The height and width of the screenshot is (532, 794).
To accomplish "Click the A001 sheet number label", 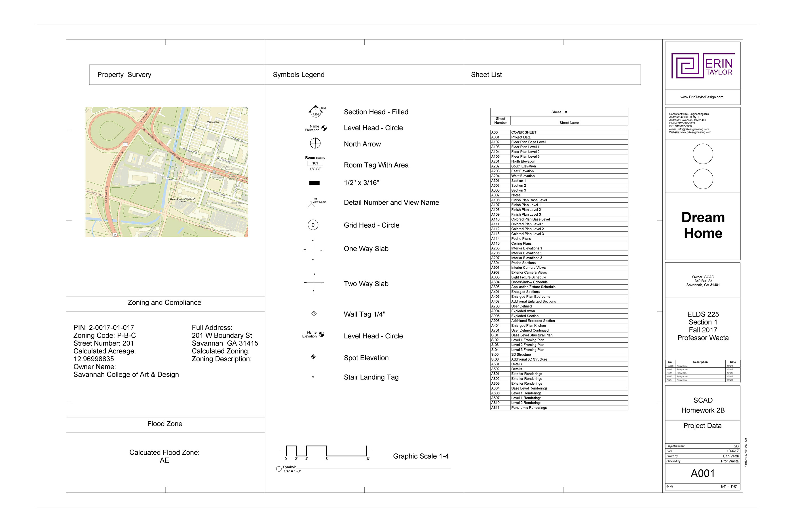I will tap(703, 473).
